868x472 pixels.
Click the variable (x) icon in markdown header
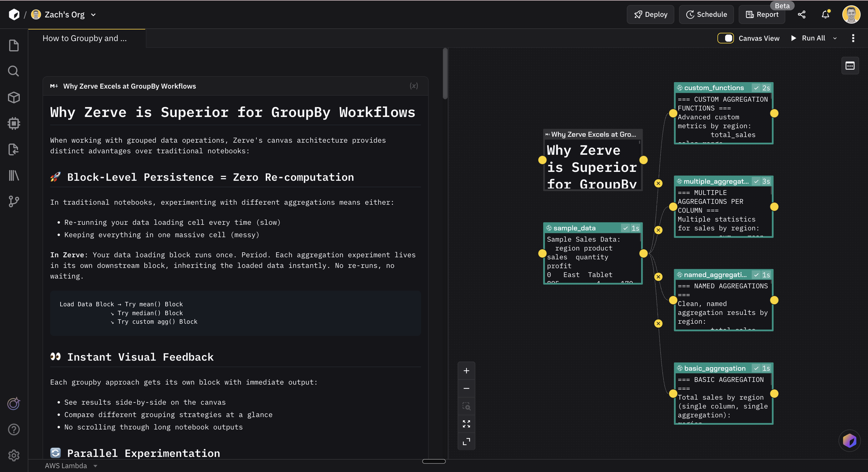[x=414, y=86]
